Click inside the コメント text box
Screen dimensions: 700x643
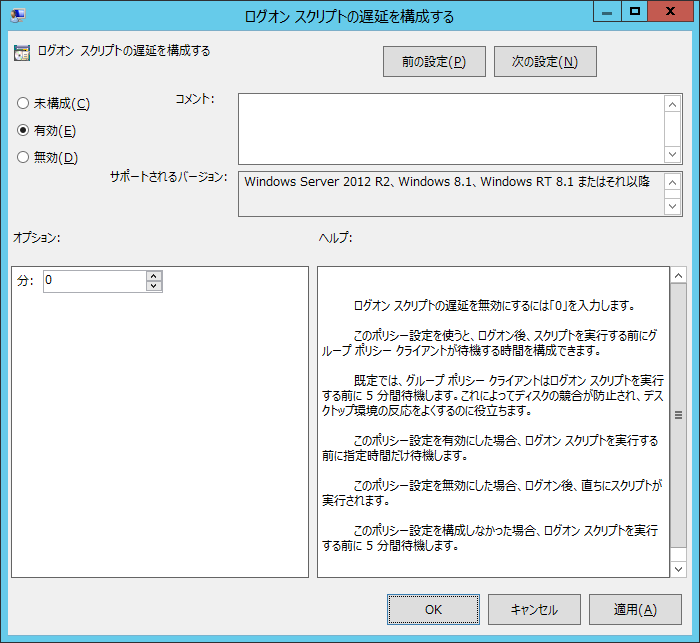[450, 128]
